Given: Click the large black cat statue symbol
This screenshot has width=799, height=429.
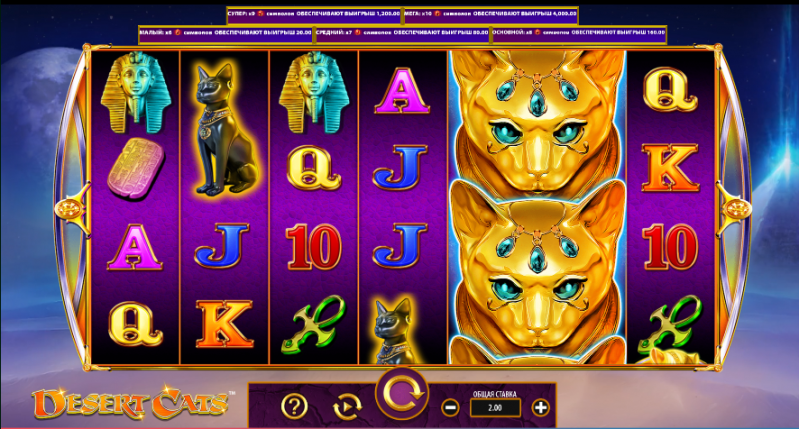Looking at the screenshot, I should 225,130.
